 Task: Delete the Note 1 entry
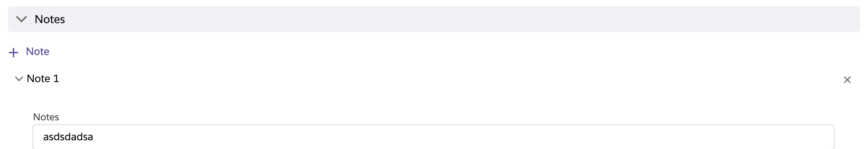pos(847,80)
